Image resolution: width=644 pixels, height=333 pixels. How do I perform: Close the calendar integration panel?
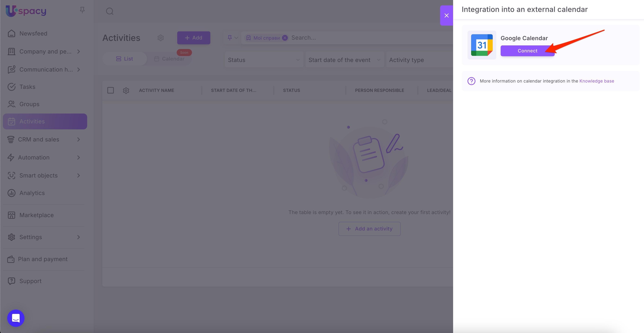click(446, 15)
